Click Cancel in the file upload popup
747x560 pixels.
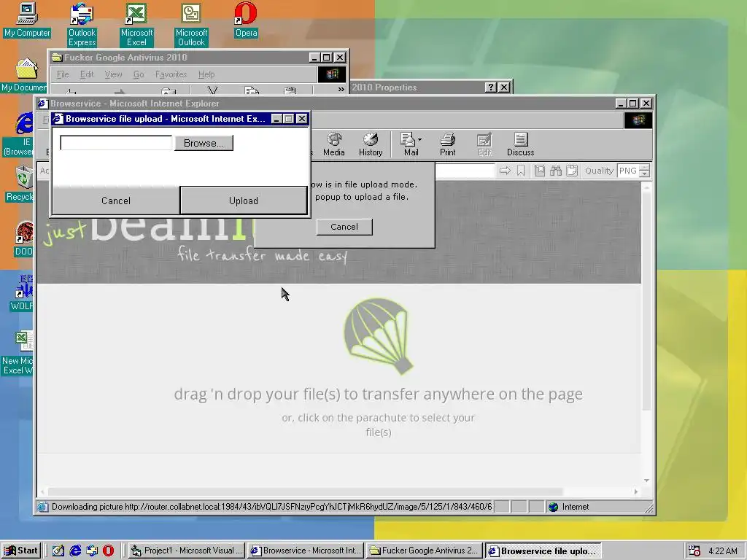click(116, 201)
